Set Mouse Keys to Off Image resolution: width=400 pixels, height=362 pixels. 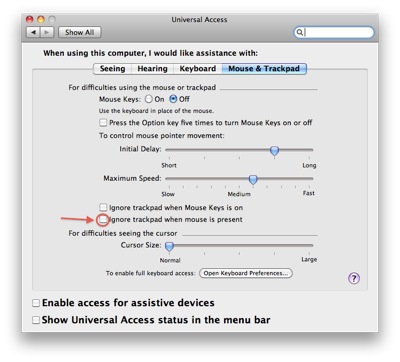coord(173,99)
